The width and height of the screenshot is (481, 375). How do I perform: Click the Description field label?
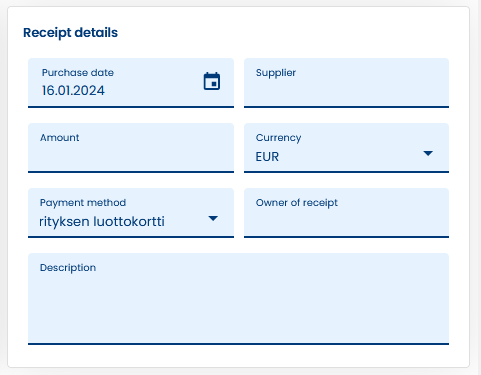point(68,268)
